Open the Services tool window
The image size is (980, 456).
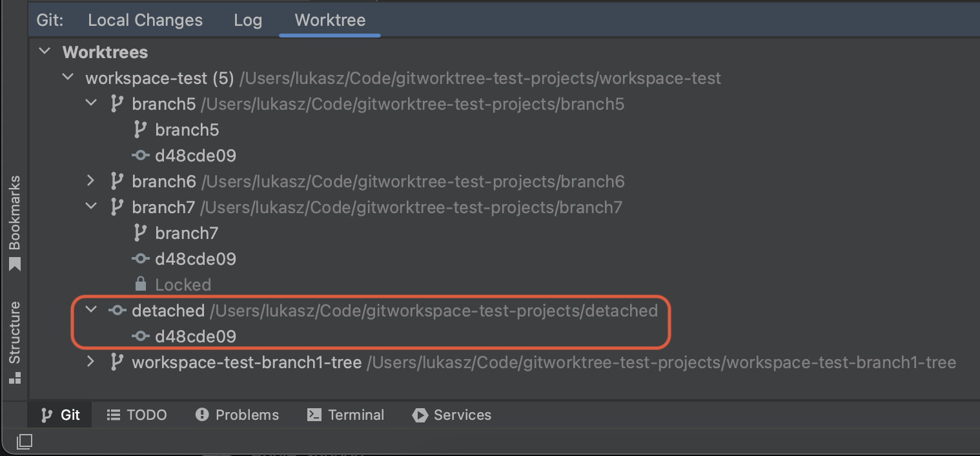[x=451, y=415]
